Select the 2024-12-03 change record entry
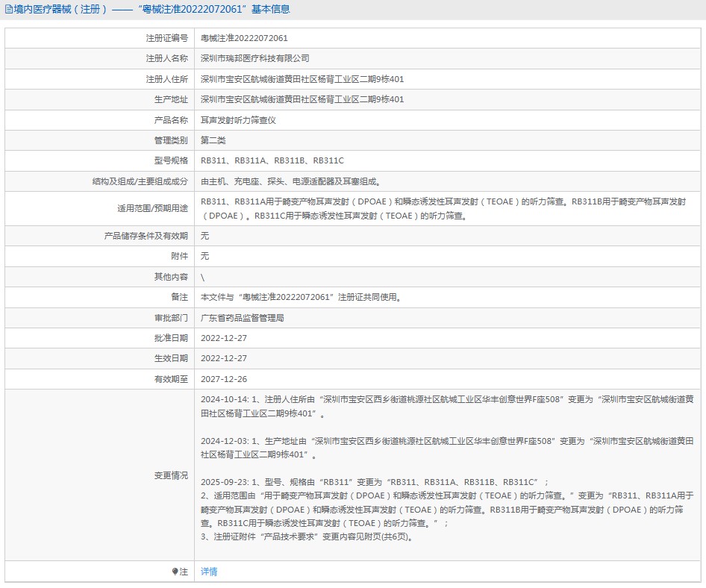 tap(447, 448)
